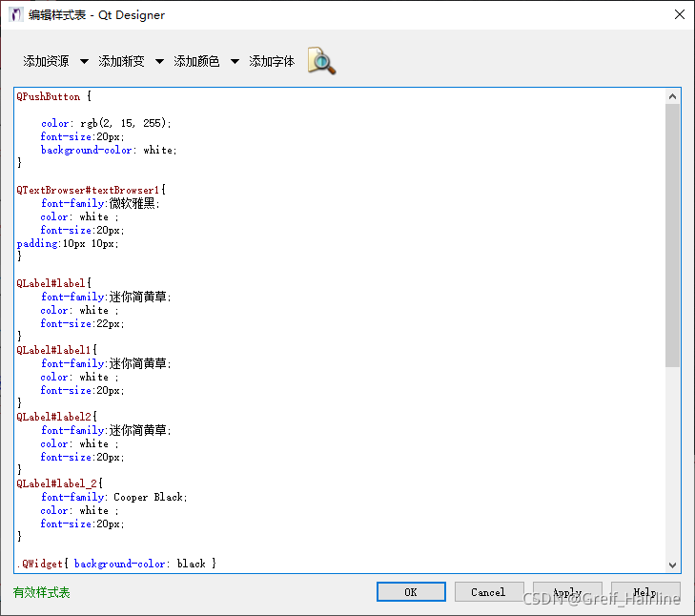Screen dimensions: 695x616
Task: Click the 添加颜色 button
Action: coord(196,61)
